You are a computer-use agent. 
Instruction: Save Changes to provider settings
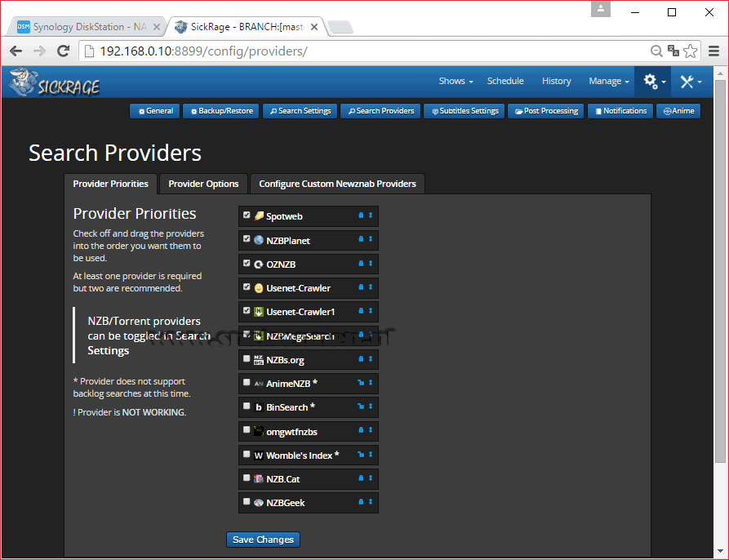(263, 540)
